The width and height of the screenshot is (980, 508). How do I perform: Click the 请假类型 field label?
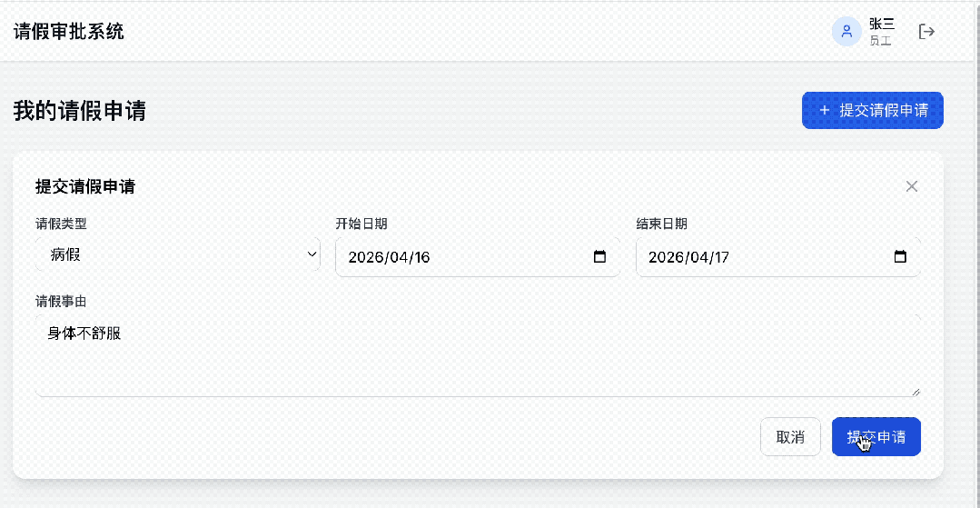61,224
